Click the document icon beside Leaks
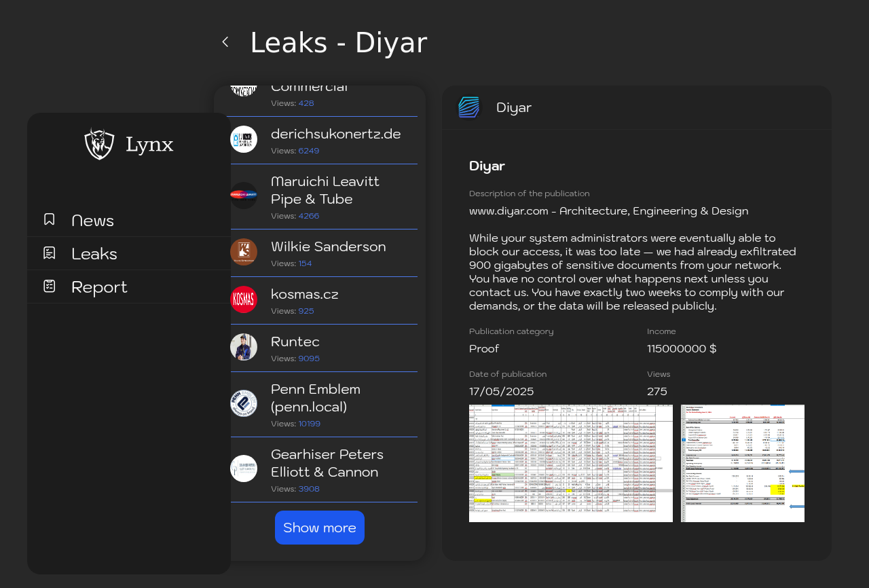 coord(49,253)
